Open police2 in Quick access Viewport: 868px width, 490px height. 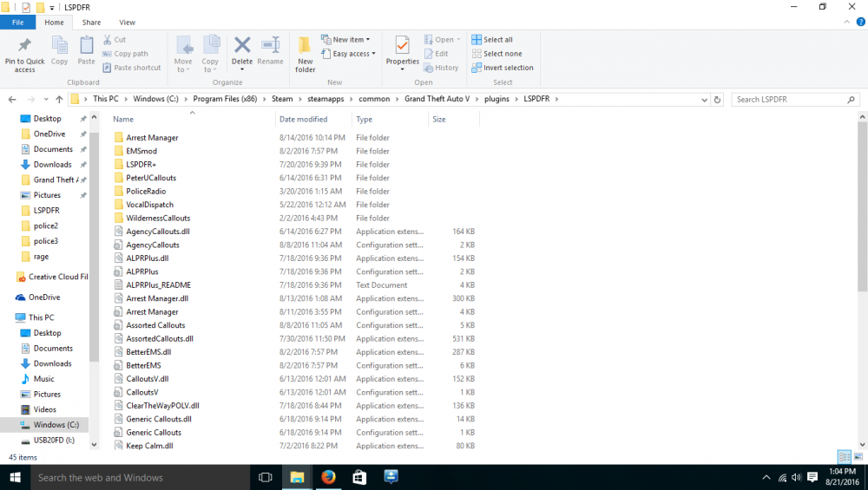[45, 225]
